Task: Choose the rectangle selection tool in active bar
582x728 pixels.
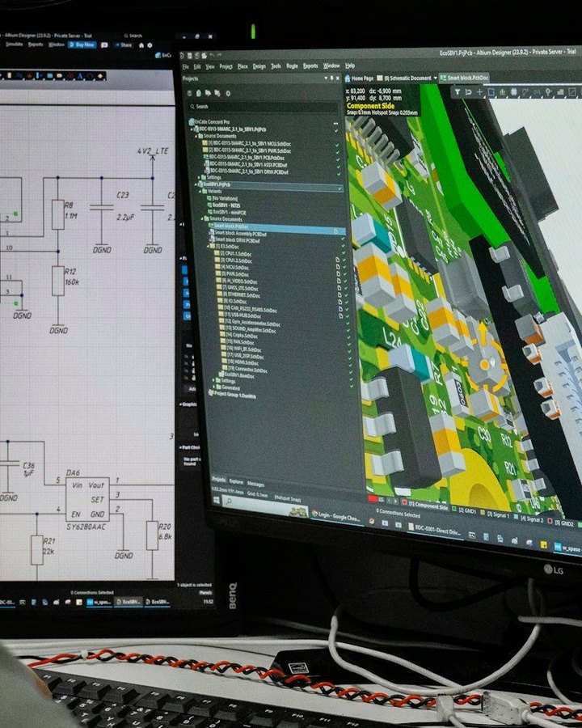Action: (x=491, y=92)
